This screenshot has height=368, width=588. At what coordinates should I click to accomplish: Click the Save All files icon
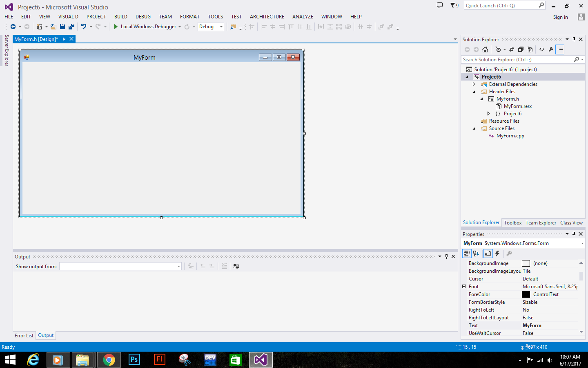tap(71, 26)
